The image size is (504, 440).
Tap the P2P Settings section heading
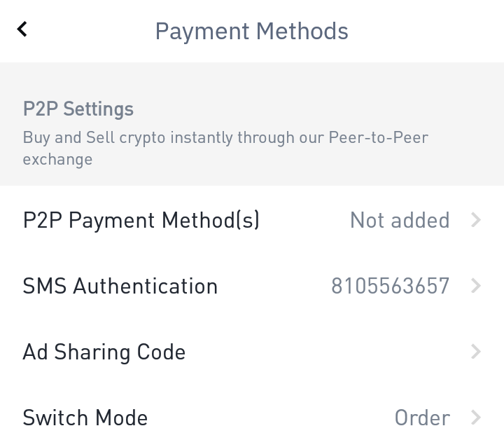click(x=78, y=109)
